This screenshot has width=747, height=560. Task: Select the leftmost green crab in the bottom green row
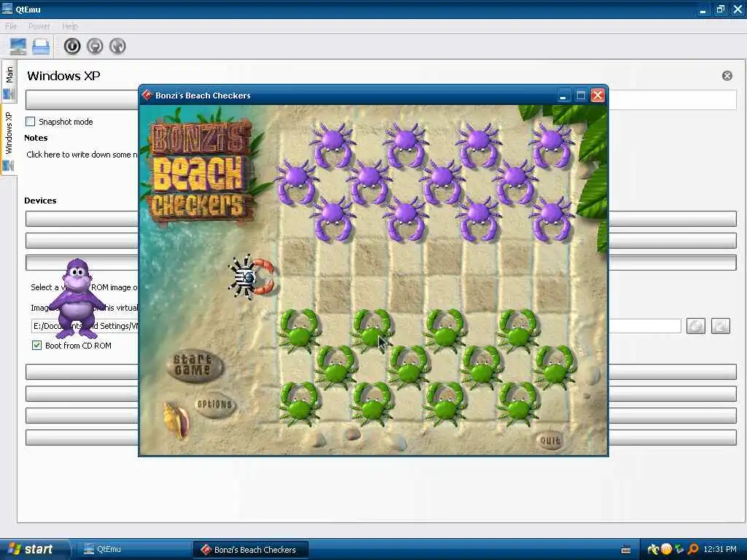(x=298, y=404)
